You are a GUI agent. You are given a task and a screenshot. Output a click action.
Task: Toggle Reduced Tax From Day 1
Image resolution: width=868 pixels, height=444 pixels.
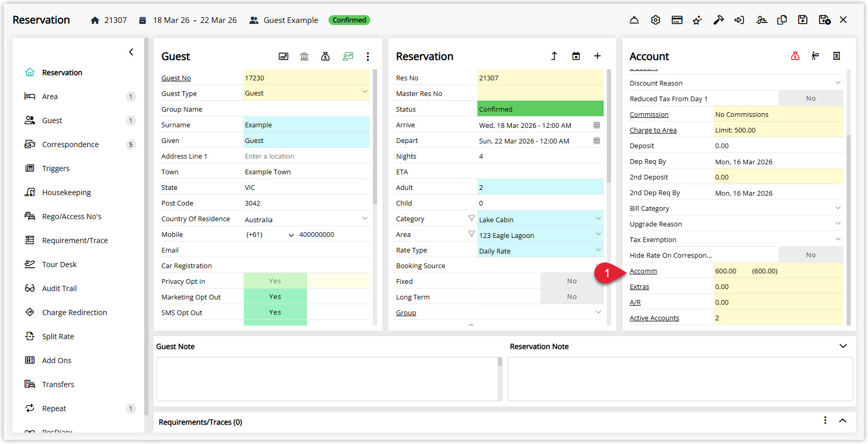click(x=811, y=98)
